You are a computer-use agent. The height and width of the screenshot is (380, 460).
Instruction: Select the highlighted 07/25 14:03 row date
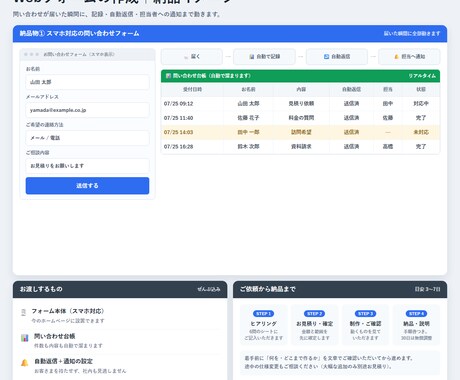click(x=178, y=132)
